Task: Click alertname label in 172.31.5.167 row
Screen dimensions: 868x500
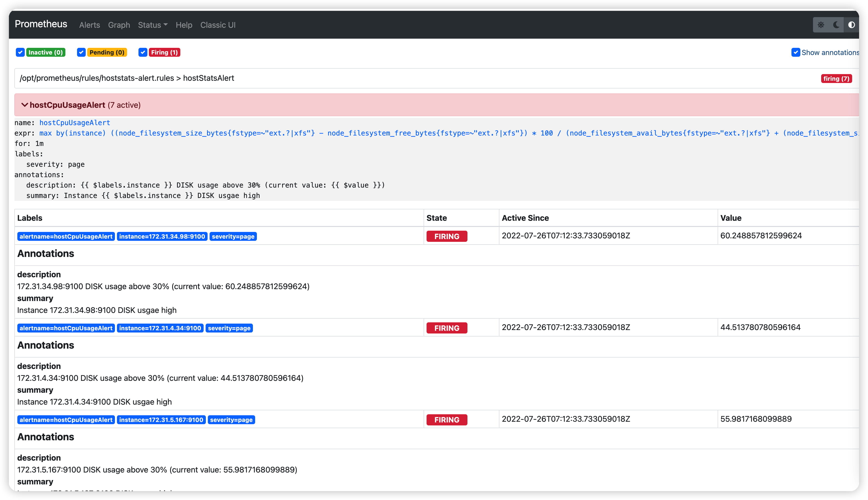Action: (x=66, y=420)
